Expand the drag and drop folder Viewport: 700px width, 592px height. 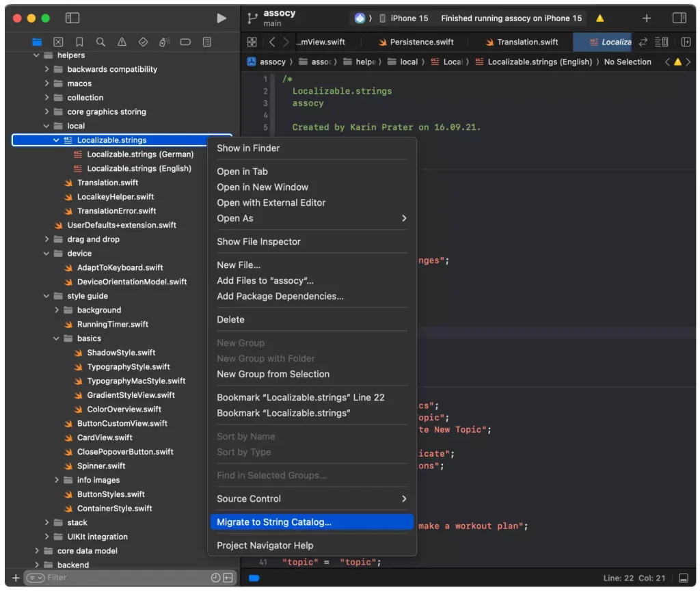pos(46,239)
